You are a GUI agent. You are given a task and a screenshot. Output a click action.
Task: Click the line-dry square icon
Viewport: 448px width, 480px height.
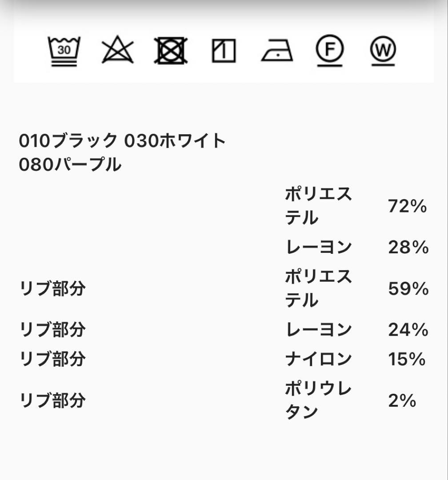pos(224,51)
